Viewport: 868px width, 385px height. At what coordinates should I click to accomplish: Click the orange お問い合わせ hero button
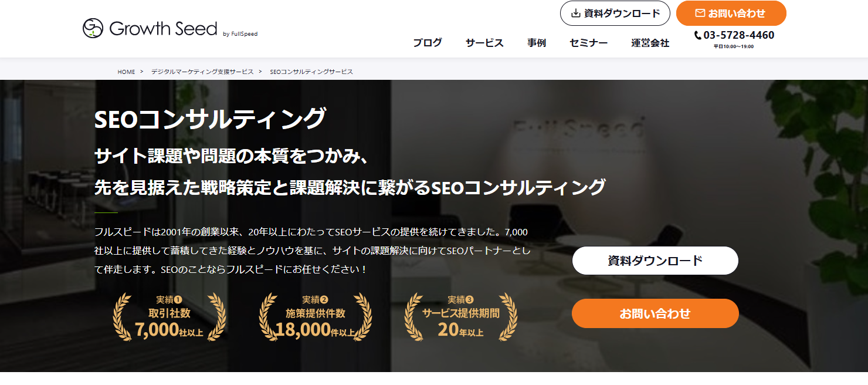[655, 313]
